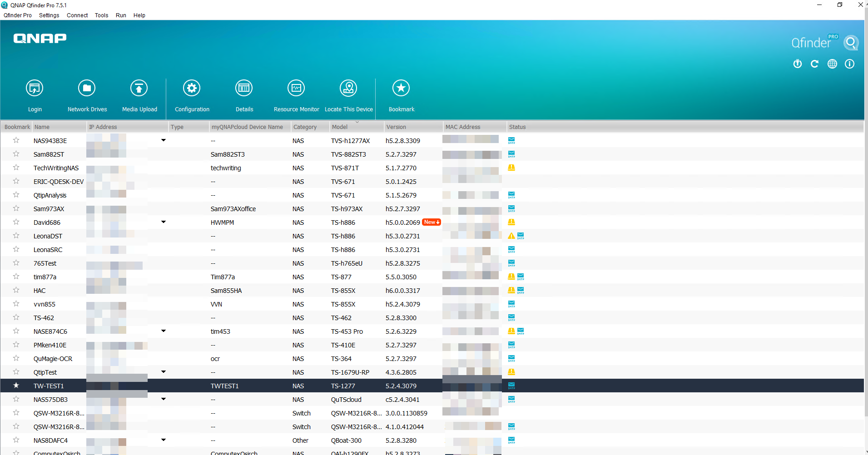868x455 pixels.
Task: Open the Details toolbar icon
Action: pos(244,88)
